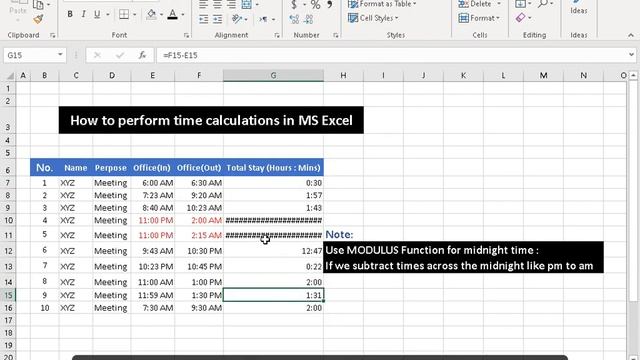Open font color dropdown arrow
This screenshot has width=640, height=360.
coord(182,15)
